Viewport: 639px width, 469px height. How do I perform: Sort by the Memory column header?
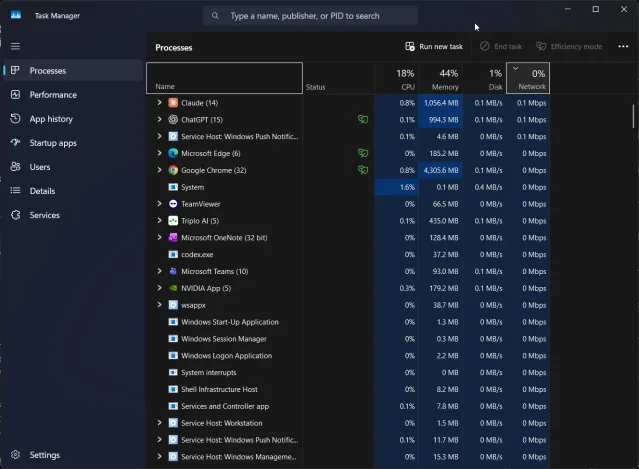pos(441,78)
